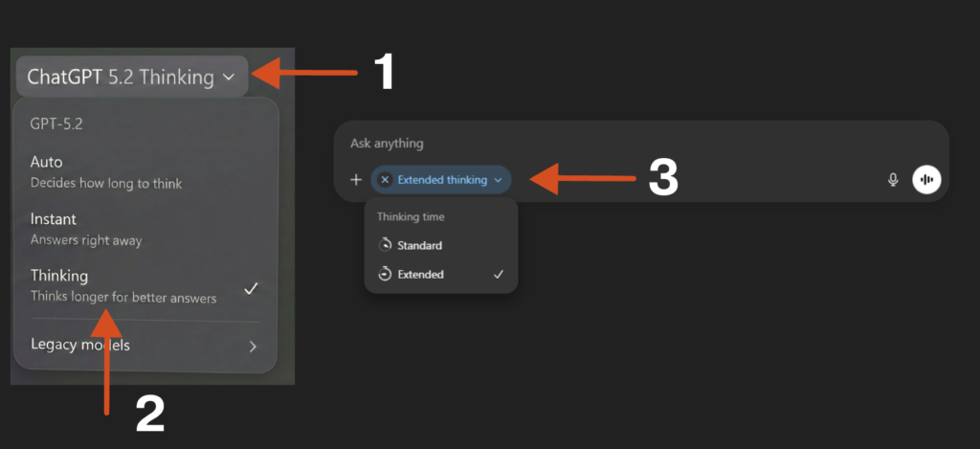The image size is (980, 449).
Task: Click the Extended thinking pill label
Action: (x=442, y=180)
